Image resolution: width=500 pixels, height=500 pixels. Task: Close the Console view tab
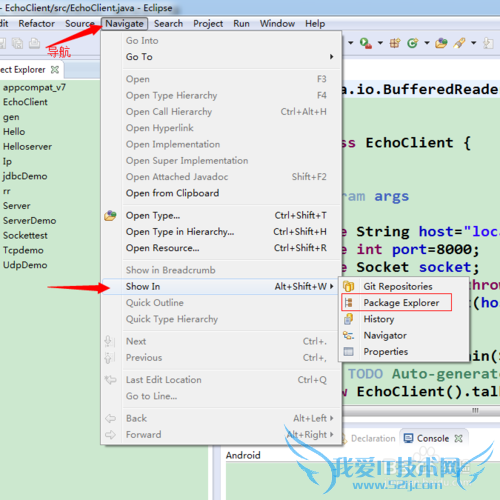tap(459, 438)
